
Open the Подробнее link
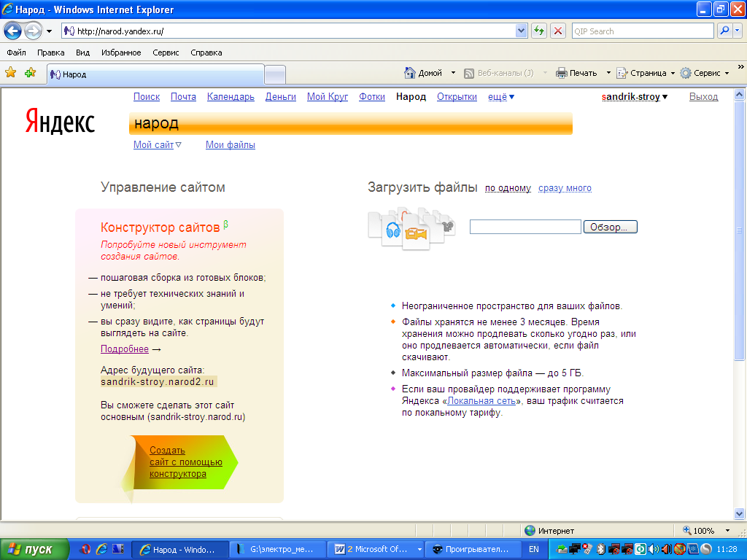[x=124, y=349]
